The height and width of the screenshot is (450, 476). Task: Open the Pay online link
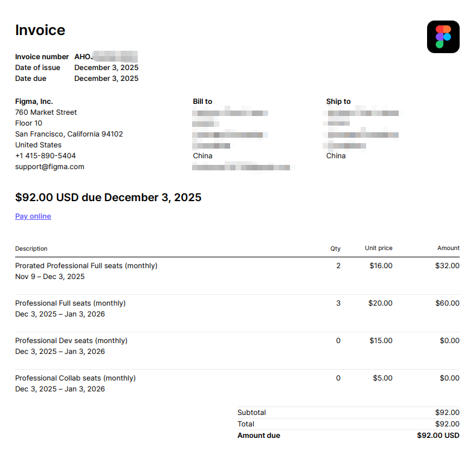(33, 216)
